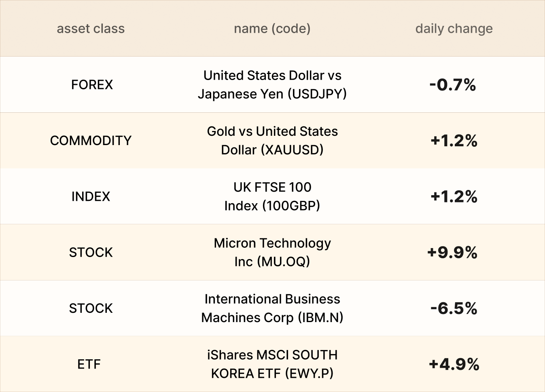
Task: Open iShares MSCI SOUTH KOREA ETF (EWY.P)
Action: [x=272, y=364]
